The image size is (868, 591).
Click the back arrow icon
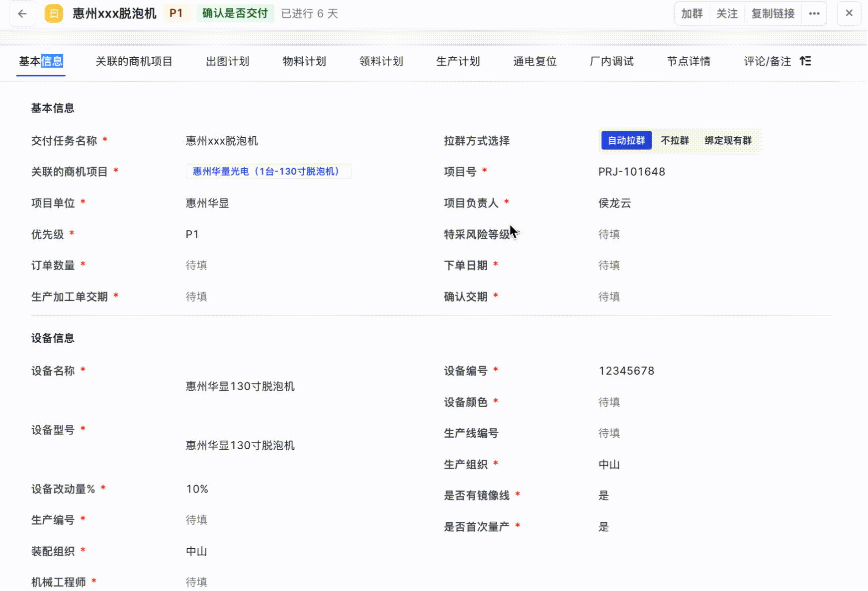pyautogui.click(x=22, y=13)
